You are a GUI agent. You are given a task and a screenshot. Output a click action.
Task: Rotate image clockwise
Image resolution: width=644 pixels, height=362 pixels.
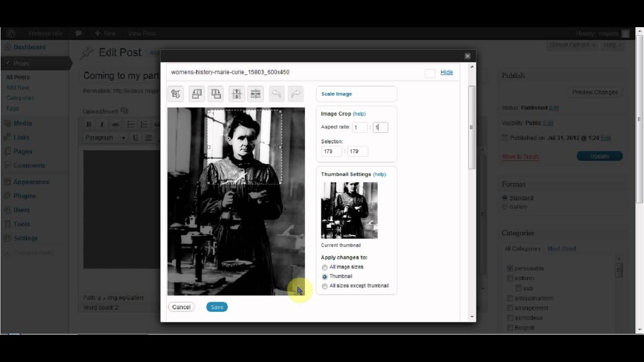pos(216,94)
